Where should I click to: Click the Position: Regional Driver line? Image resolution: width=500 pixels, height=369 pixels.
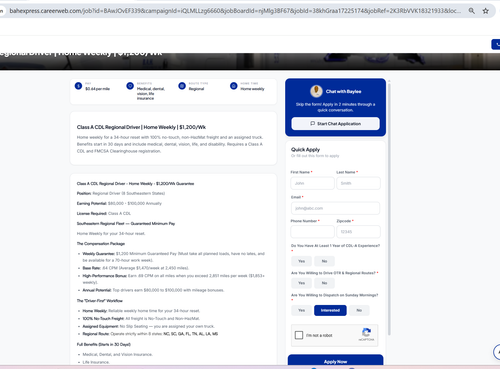121,193
